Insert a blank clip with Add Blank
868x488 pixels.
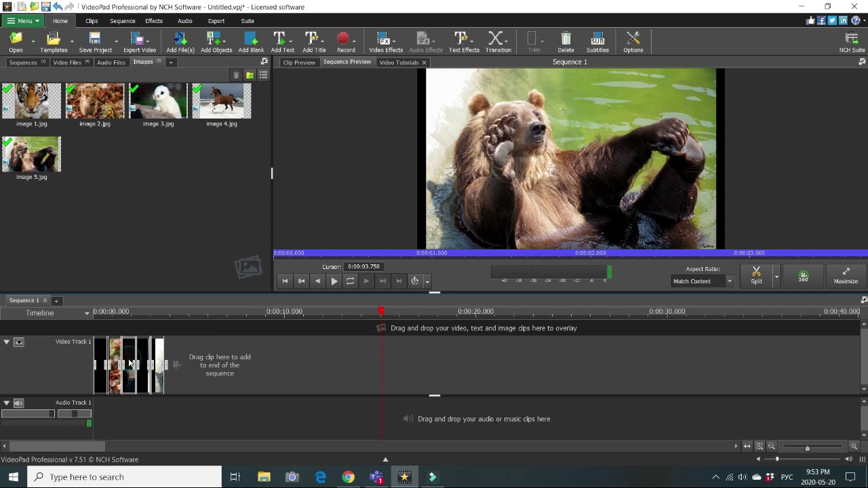251,42
